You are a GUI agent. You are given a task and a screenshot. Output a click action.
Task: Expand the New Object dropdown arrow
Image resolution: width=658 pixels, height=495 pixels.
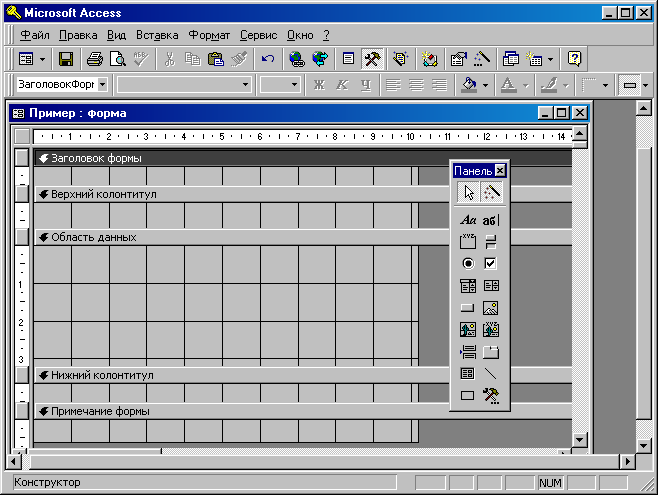(550, 59)
